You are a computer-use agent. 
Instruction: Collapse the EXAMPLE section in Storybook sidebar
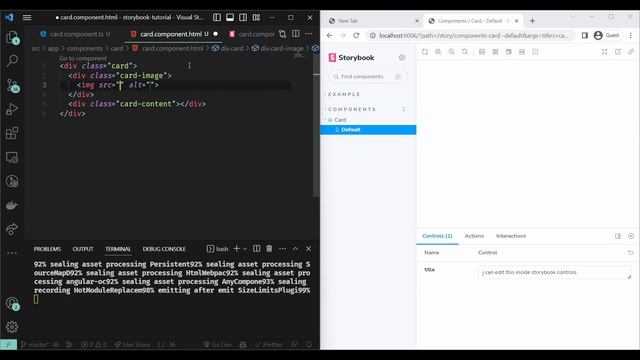tap(343, 94)
